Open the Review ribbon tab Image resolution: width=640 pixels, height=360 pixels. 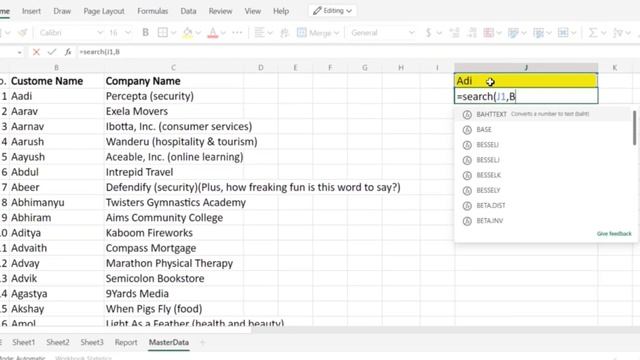tap(220, 11)
